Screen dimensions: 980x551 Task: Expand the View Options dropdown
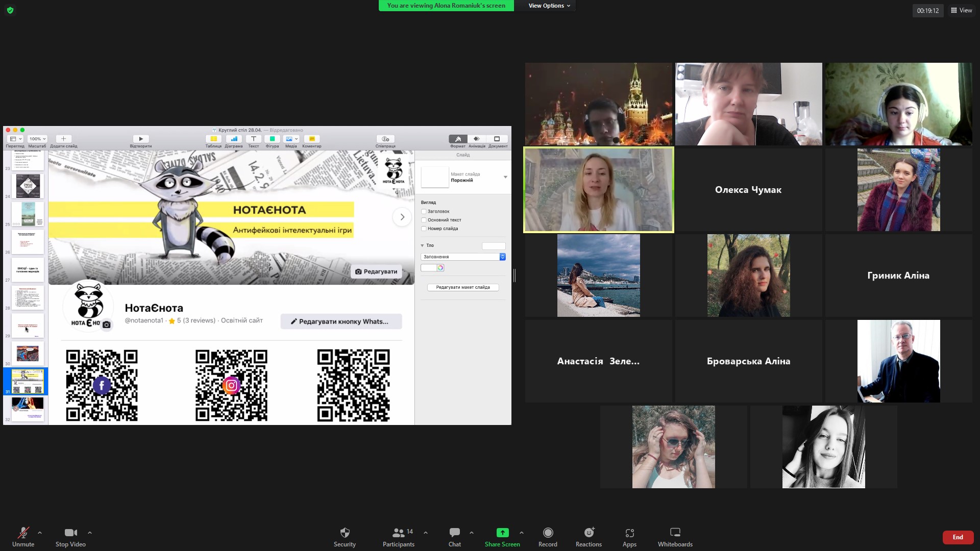click(549, 6)
